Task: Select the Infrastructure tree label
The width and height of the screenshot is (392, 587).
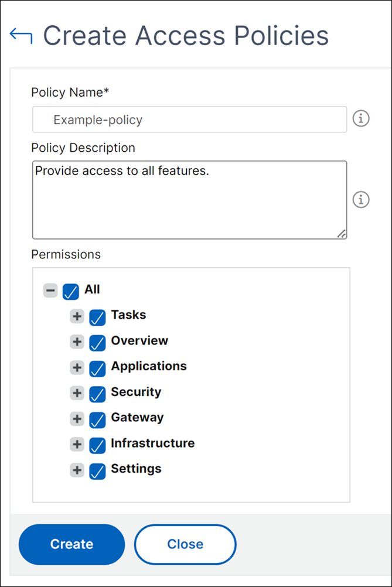Action: [153, 443]
